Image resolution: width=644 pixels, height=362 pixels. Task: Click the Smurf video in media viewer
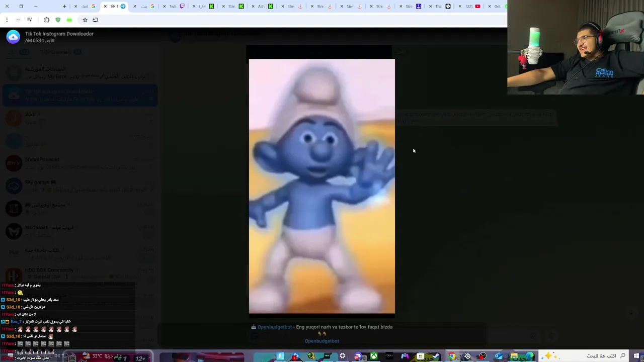tap(322, 186)
